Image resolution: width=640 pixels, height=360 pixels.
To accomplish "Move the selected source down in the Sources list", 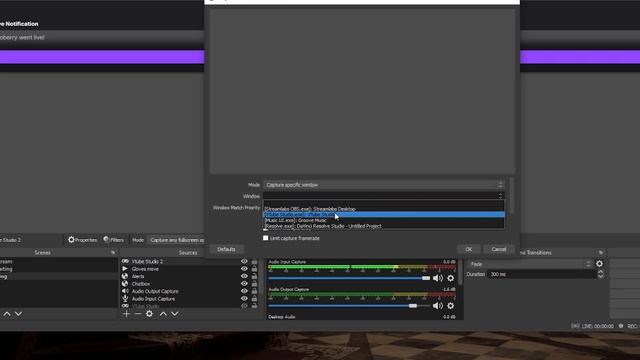I will pyautogui.click(x=175, y=313).
